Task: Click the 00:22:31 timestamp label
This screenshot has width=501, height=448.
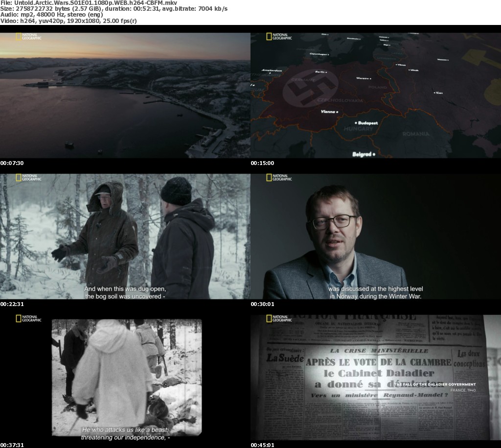Action: point(12,304)
